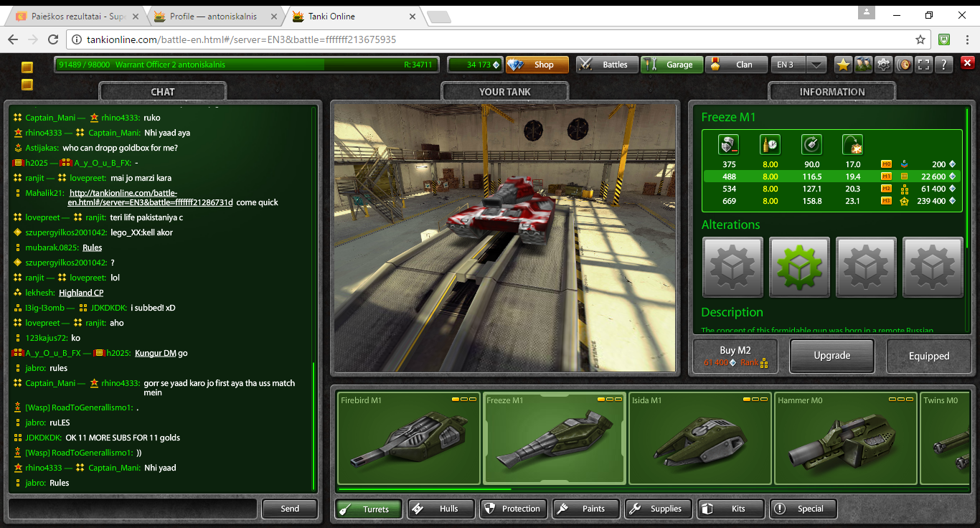
Task: Select the M3 modification row priced 239 400
Action: point(832,201)
